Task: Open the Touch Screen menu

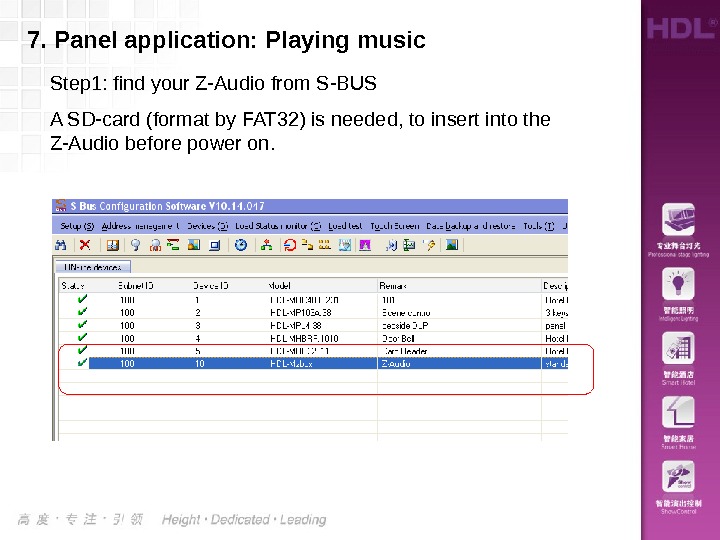Action: [x=395, y=226]
